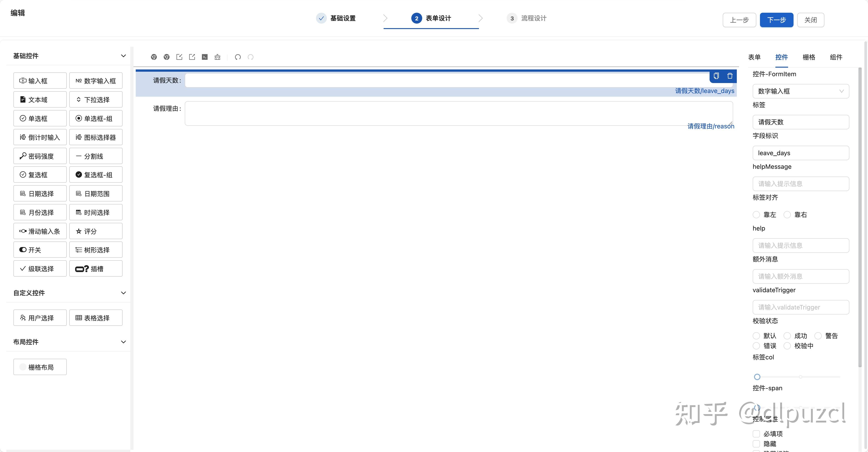Add the 评分 star rating control
This screenshot has width=868, height=452.
coord(96,231)
